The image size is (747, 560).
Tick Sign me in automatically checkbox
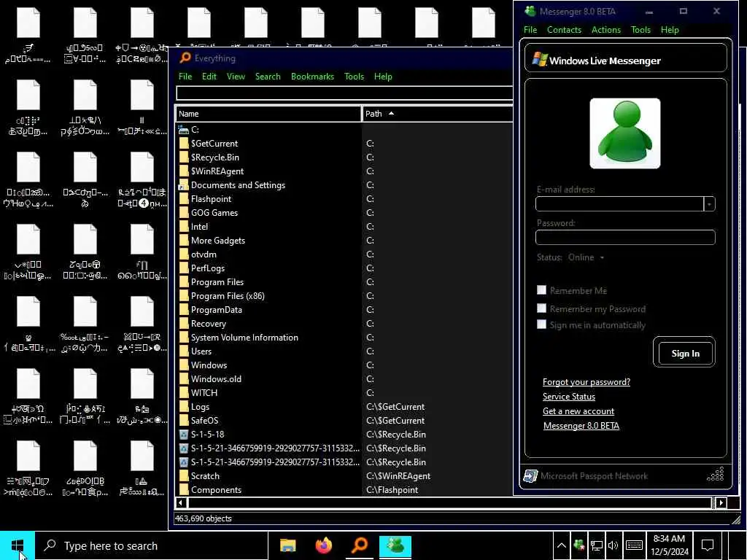coord(542,324)
